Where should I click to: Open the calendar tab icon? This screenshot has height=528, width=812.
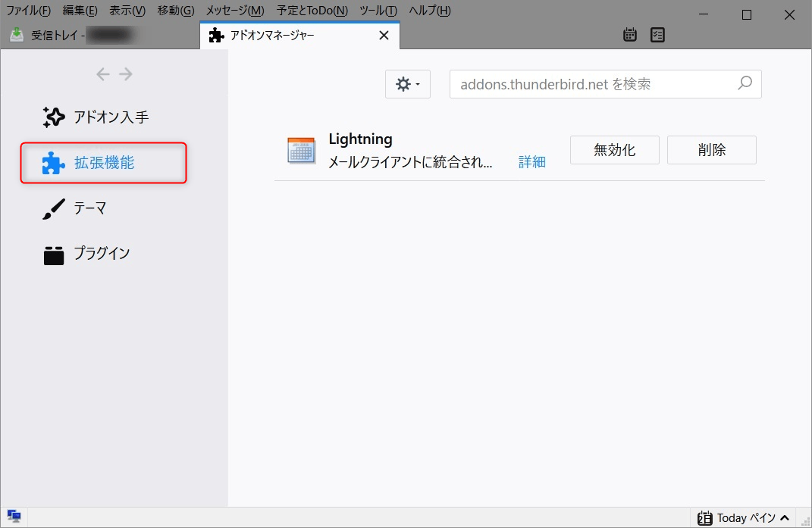click(630, 35)
